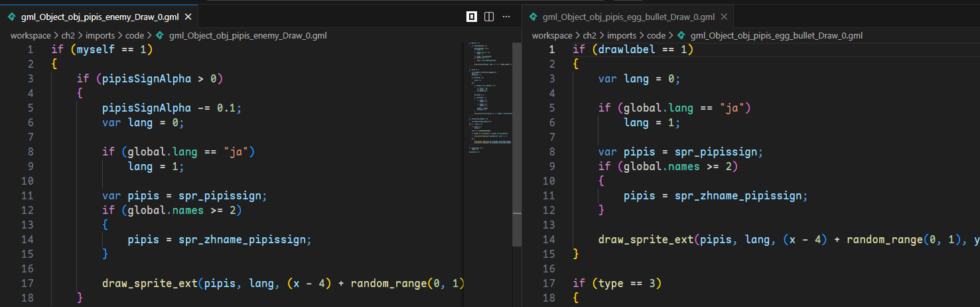Click empty line 10 in left editor
The image size is (980, 307).
[259, 181]
